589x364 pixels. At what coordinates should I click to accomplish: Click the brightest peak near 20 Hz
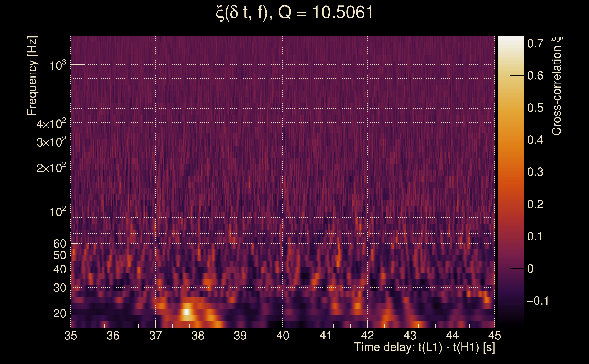pyautogui.click(x=187, y=312)
